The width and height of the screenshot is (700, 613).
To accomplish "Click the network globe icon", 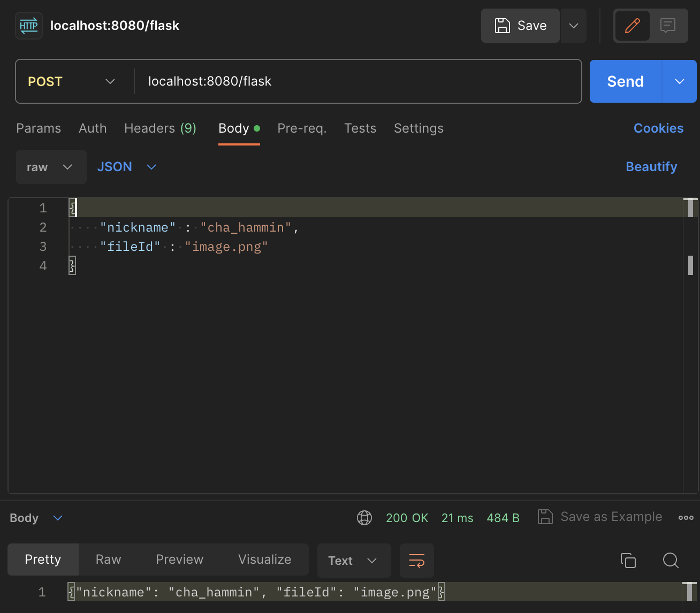I will pos(364,518).
